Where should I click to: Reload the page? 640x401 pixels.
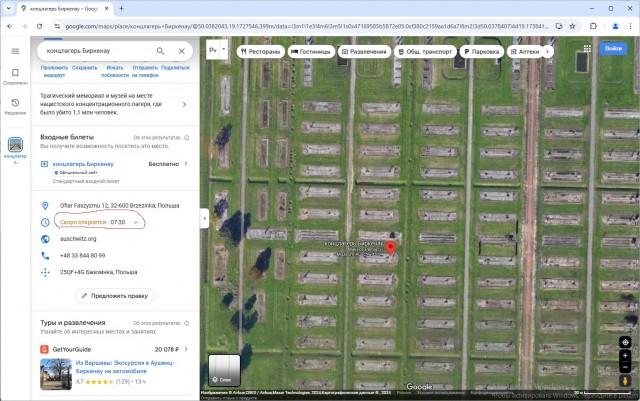[x=39, y=26]
